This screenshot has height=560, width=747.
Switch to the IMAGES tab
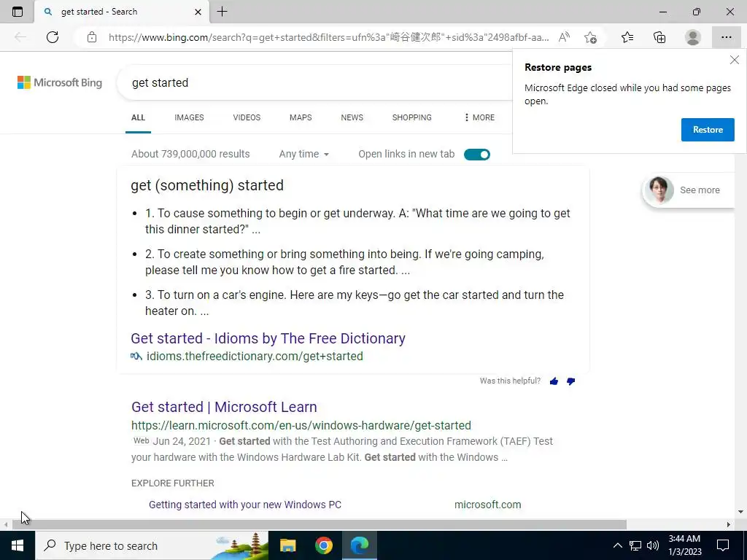coord(189,117)
